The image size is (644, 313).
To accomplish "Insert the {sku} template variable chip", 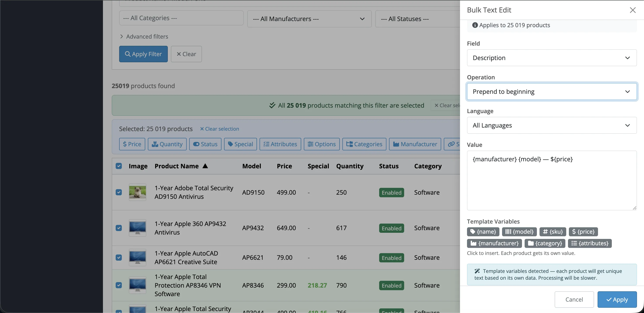I will tap(553, 232).
